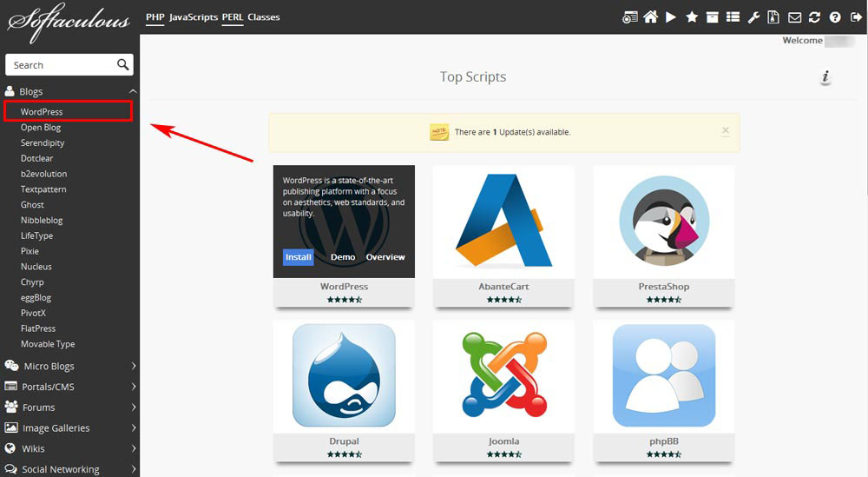Click the phpBB logo thumbnail
The image size is (868, 477).
[x=664, y=375]
